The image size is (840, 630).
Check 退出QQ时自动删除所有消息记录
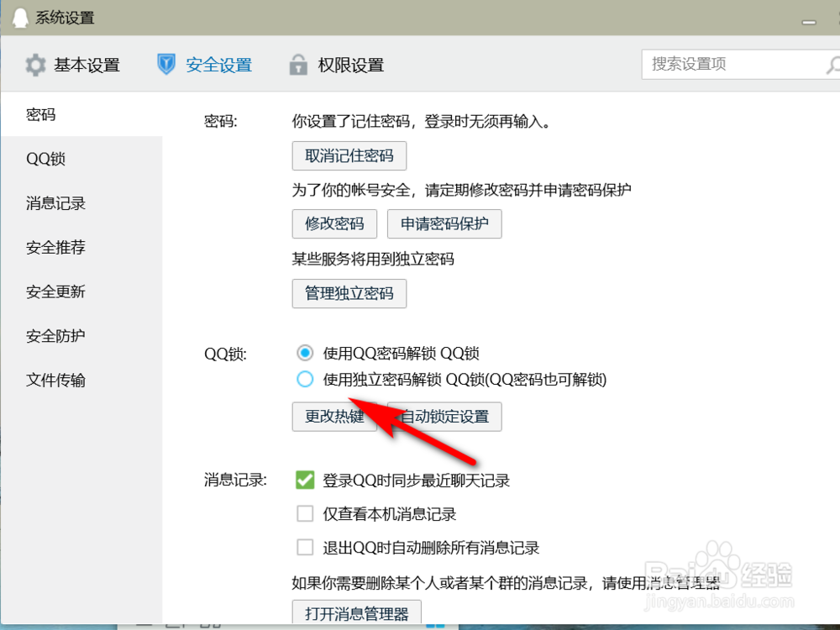(305, 547)
